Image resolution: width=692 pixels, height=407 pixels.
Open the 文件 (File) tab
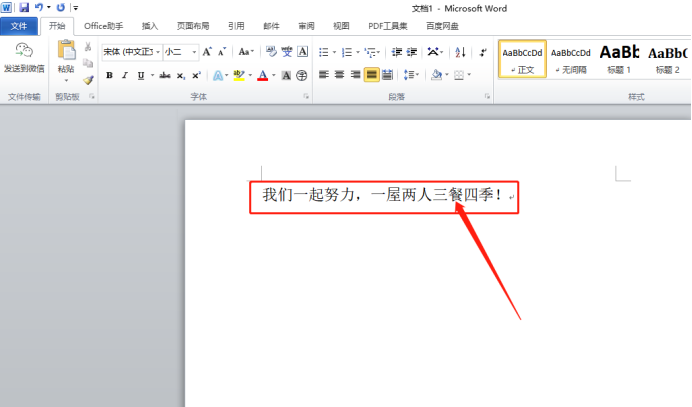(x=19, y=26)
